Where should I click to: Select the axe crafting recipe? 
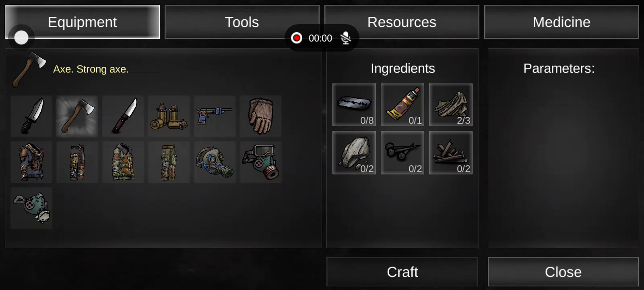[x=77, y=116]
